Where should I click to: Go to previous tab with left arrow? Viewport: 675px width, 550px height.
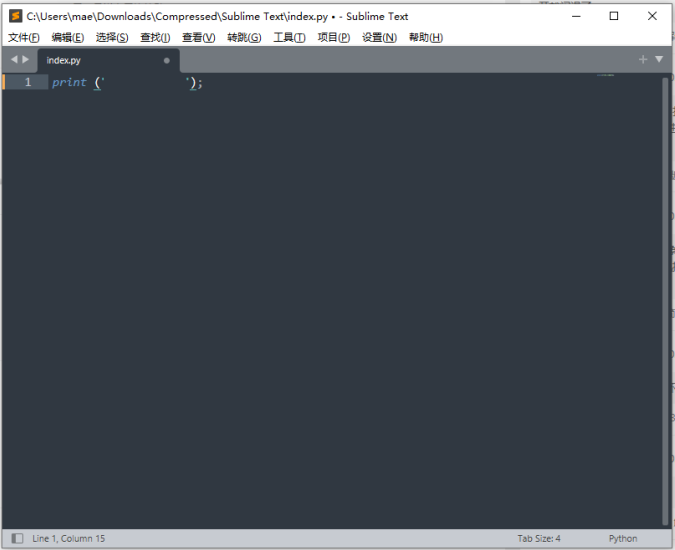click(14, 59)
